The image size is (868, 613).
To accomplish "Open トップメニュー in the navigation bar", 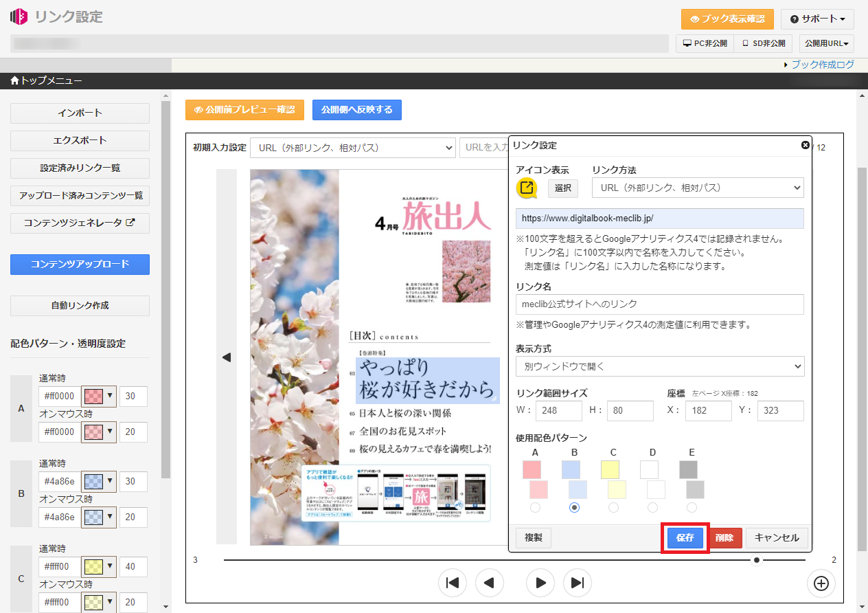I will (47, 81).
